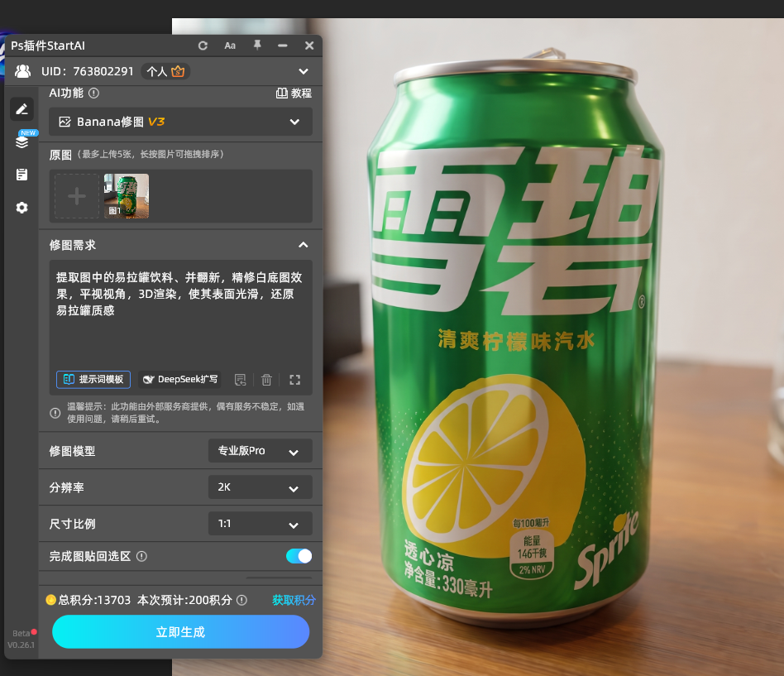The width and height of the screenshot is (784, 676).
Task: Open the 分辨率 2K dropdown
Action: coord(261,487)
